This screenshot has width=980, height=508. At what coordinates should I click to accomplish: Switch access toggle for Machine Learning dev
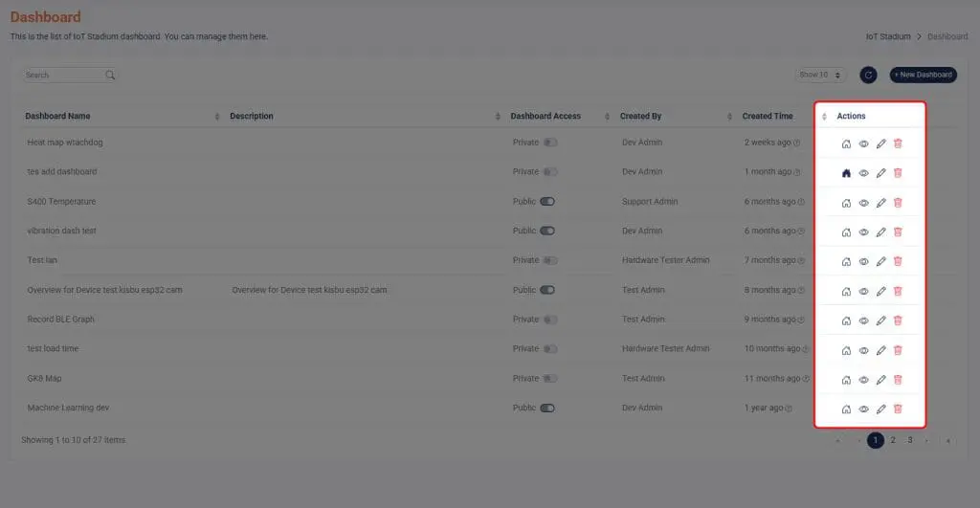(547, 408)
